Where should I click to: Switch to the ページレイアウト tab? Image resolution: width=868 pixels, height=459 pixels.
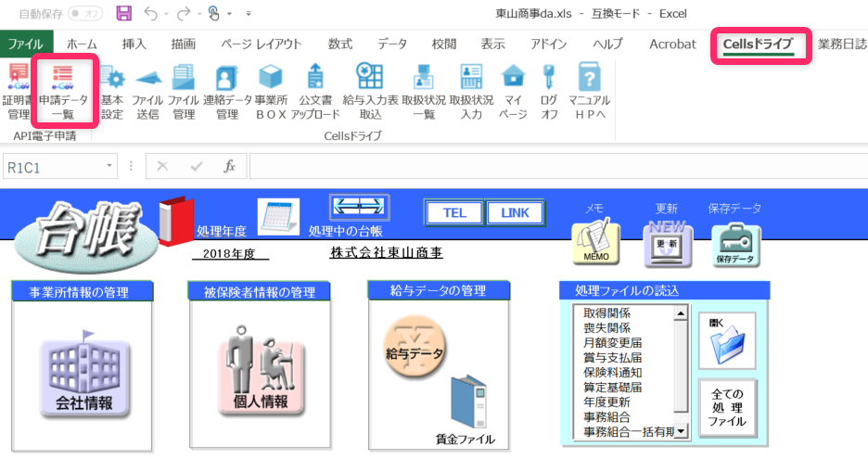click(262, 45)
